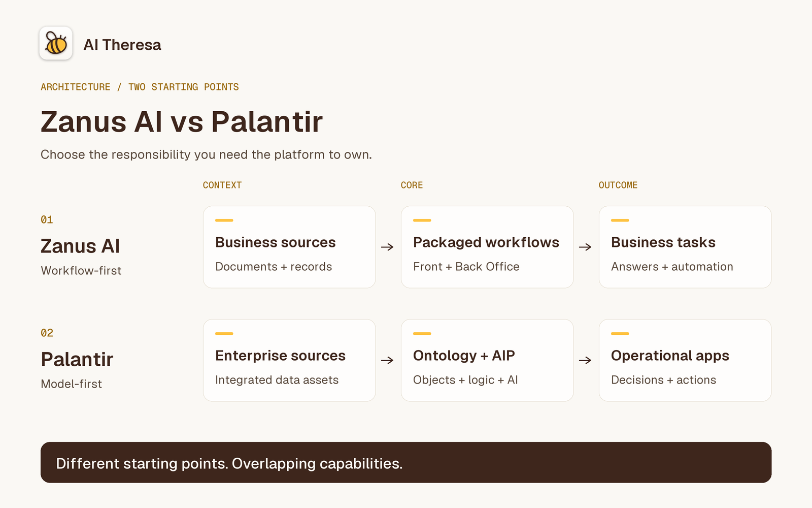
Task: Select the Enterprise sources card
Action: [x=289, y=360]
